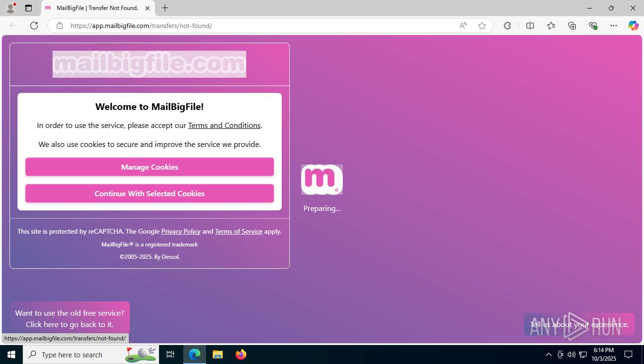Open the Terms of Service link

point(239,231)
